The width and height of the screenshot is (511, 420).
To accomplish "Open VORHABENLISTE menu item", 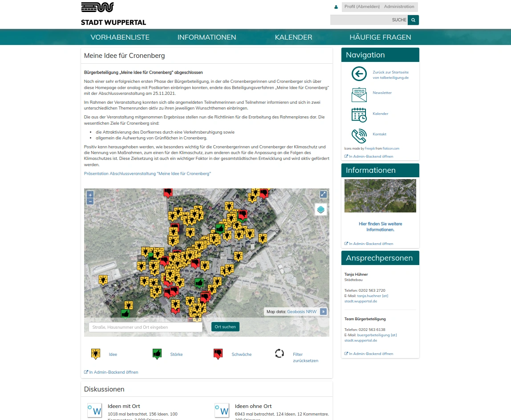I will point(120,37).
